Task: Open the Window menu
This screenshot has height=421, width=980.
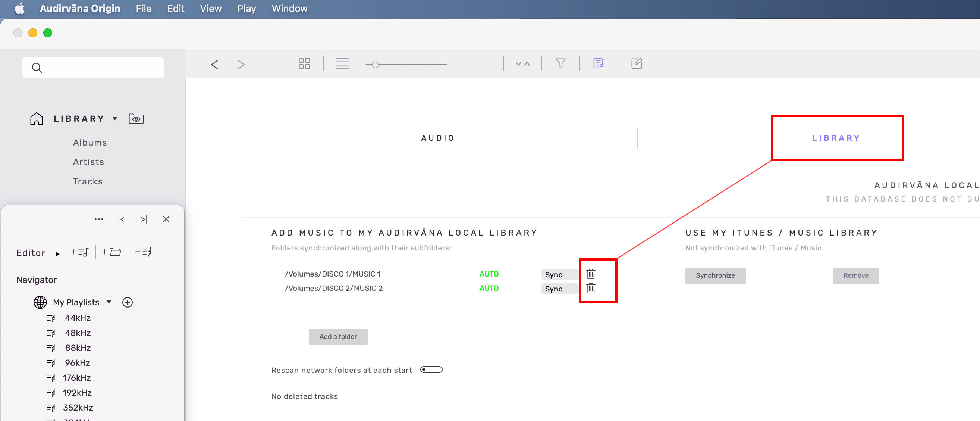Action: (x=289, y=8)
